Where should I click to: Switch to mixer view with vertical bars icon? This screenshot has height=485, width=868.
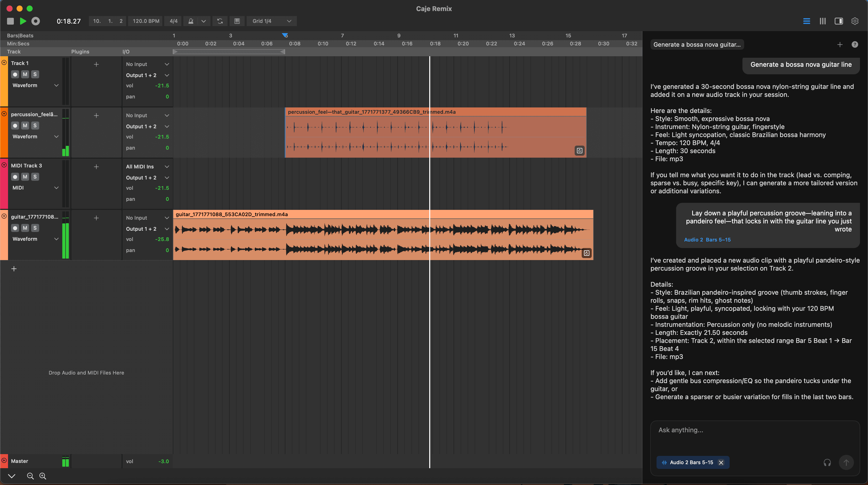click(823, 21)
